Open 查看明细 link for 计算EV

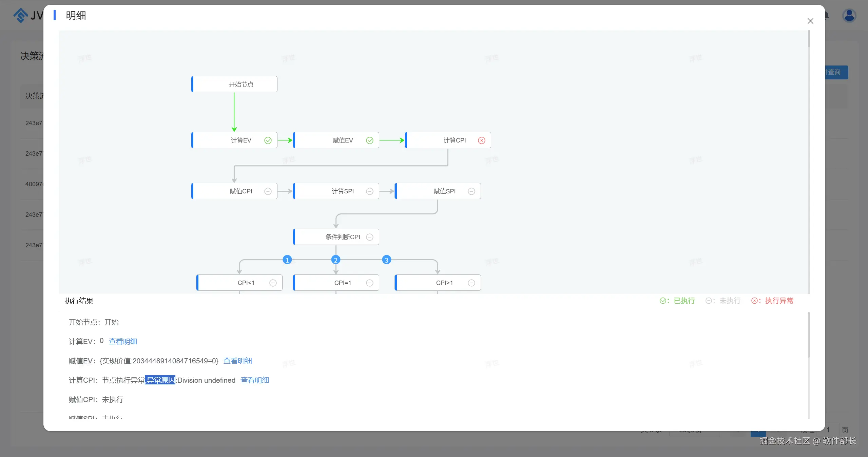pos(123,342)
